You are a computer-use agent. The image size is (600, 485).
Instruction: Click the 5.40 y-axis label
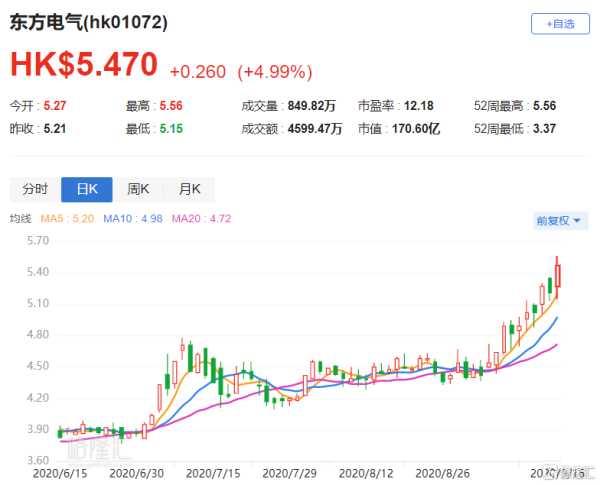click(x=38, y=272)
